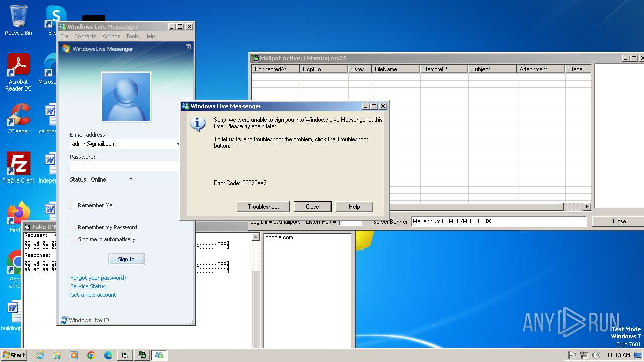Click the ConnectedAt column header

276,69
